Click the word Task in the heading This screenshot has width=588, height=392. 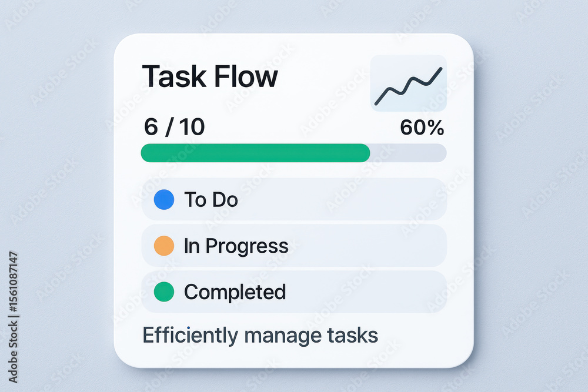pyautogui.click(x=174, y=76)
